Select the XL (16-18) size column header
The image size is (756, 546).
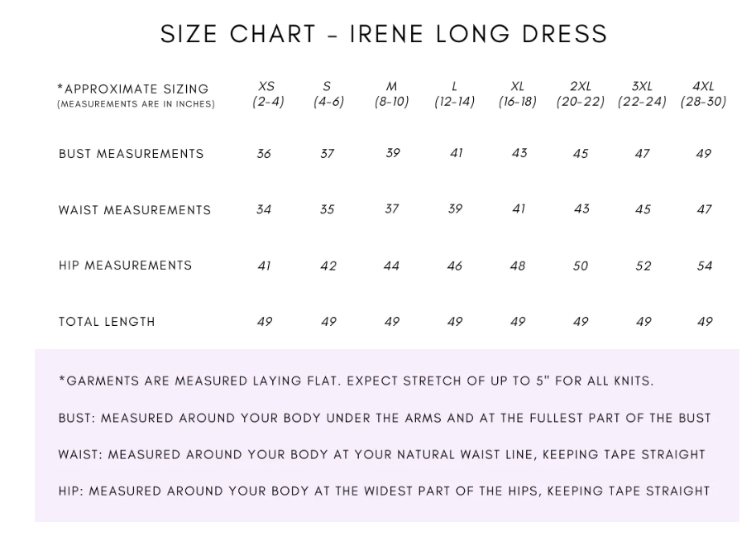[517, 94]
